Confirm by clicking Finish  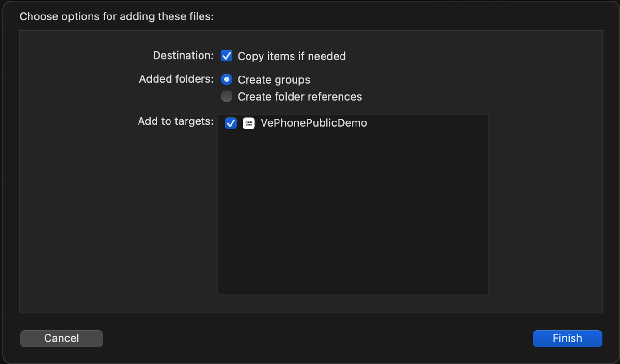point(567,338)
